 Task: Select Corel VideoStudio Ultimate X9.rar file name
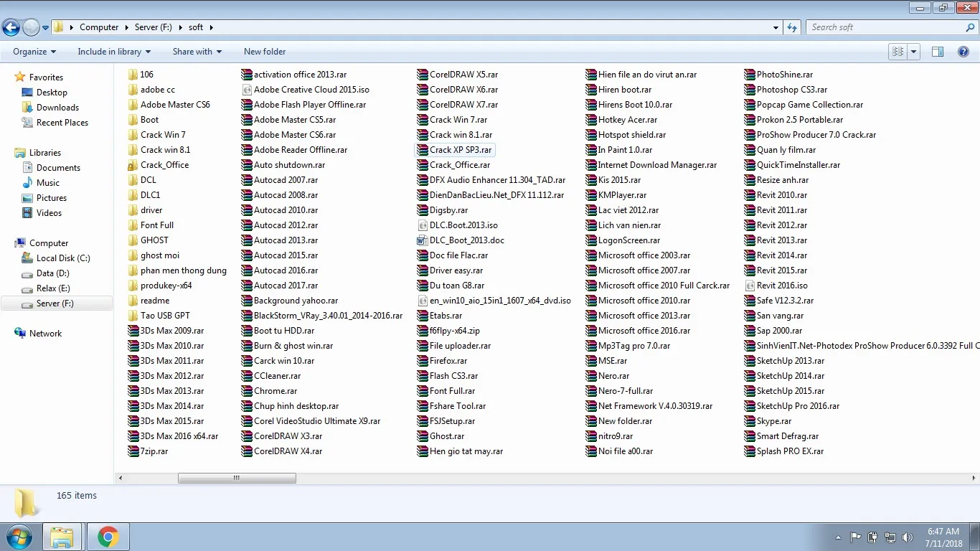pos(317,421)
